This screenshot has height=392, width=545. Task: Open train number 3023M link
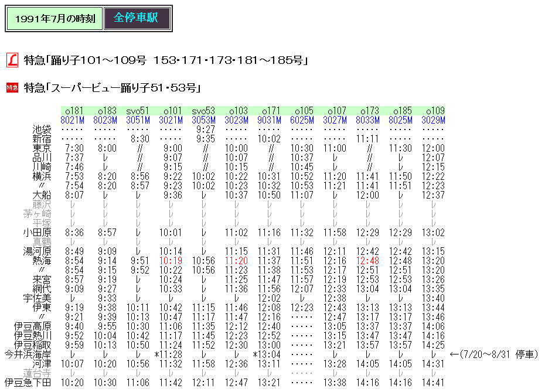tap(237, 120)
